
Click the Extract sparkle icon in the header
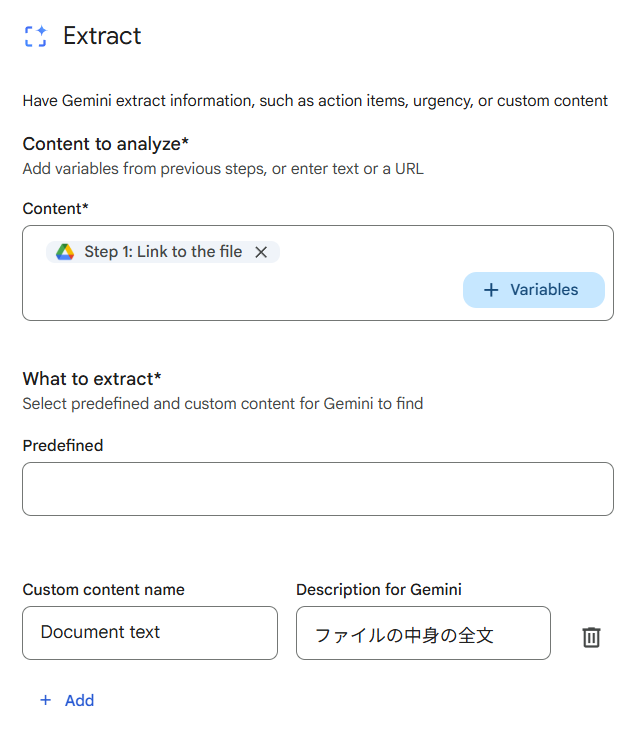tap(35, 37)
